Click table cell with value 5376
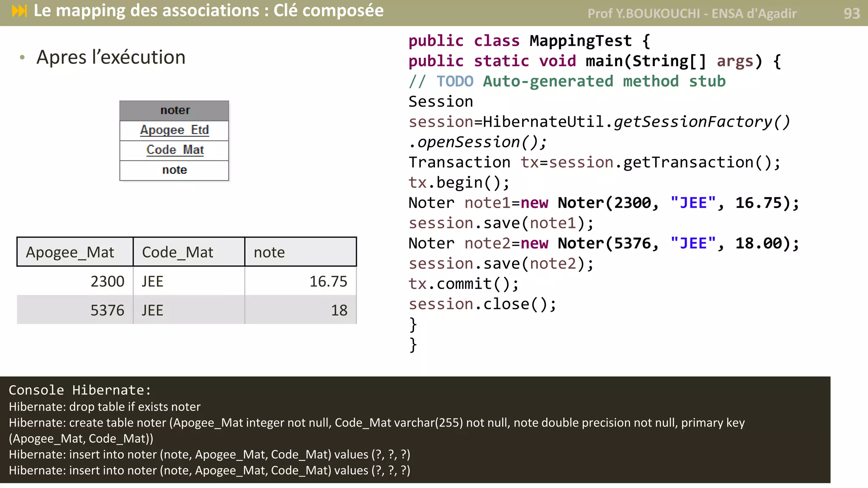This screenshot has width=868, height=488. tap(75, 310)
